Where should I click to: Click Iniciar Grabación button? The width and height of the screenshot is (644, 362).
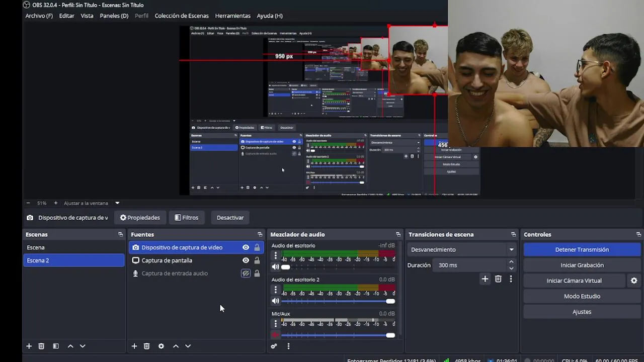point(582,265)
